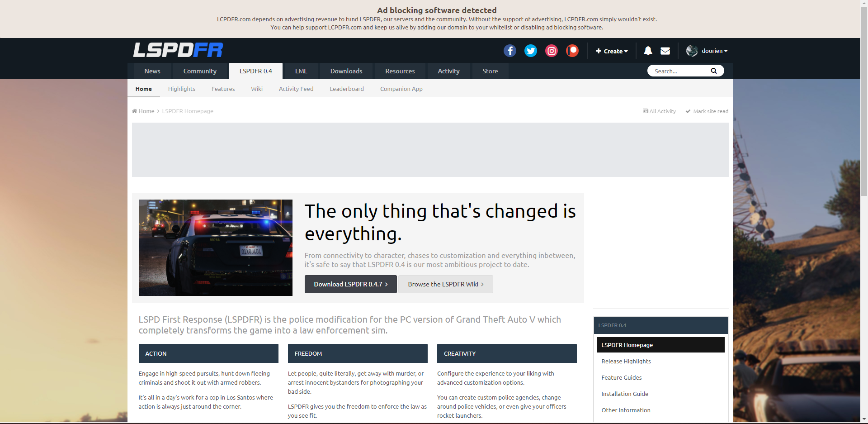
Task: Open the notifications bell
Action: (x=648, y=51)
